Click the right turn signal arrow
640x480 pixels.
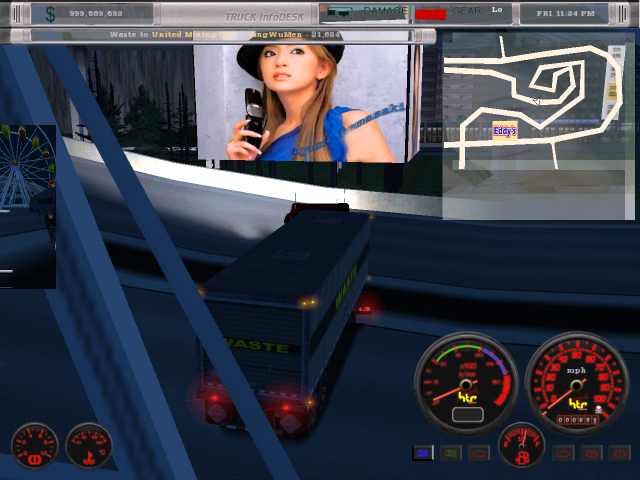[x=564, y=453]
